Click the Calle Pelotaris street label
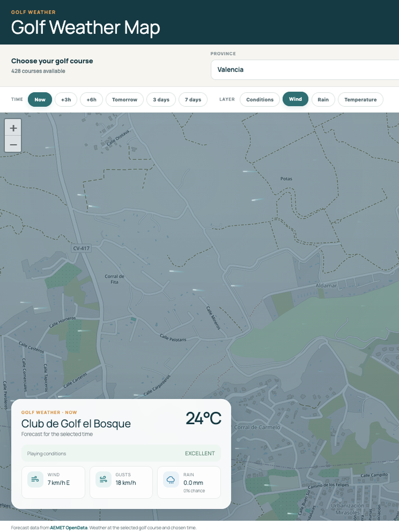 (173, 337)
